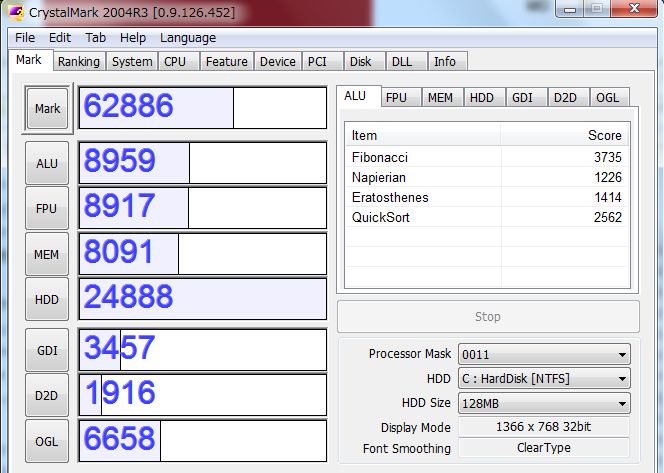Image resolution: width=664 pixels, height=473 pixels.
Task: Click the ALU score 8959 bar
Action: click(x=203, y=163)
